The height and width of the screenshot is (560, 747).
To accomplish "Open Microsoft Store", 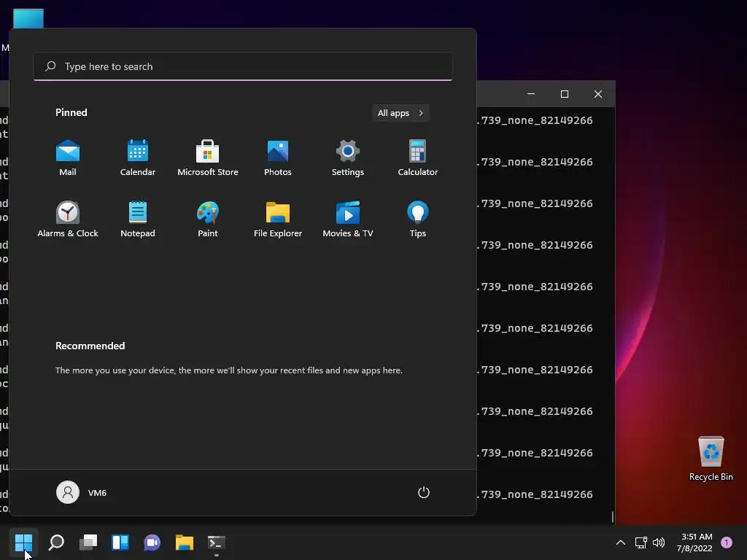I will pos(208,158).
